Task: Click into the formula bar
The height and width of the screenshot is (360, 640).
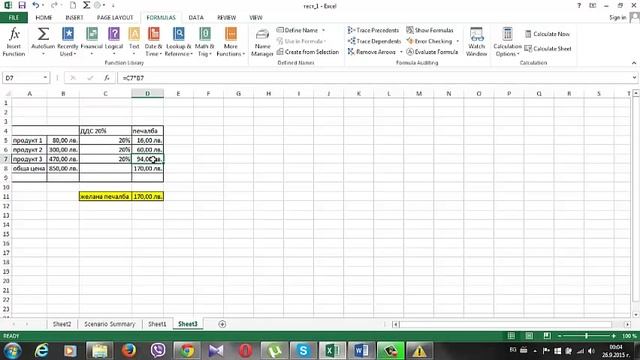Action: [376, 78]
